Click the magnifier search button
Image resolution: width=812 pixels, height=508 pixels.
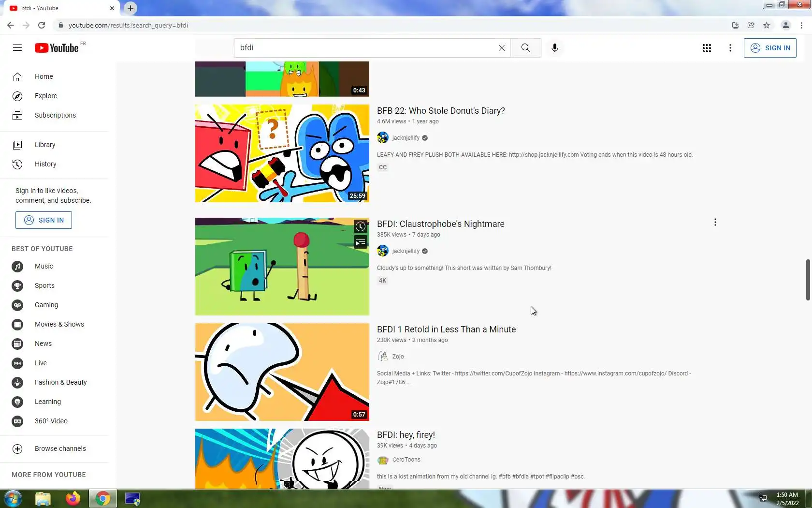[526, 48]
